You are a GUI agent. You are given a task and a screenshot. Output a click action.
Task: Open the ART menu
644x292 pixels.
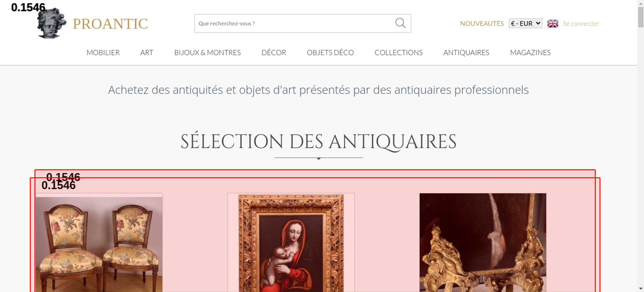click(x=147, y=52)
